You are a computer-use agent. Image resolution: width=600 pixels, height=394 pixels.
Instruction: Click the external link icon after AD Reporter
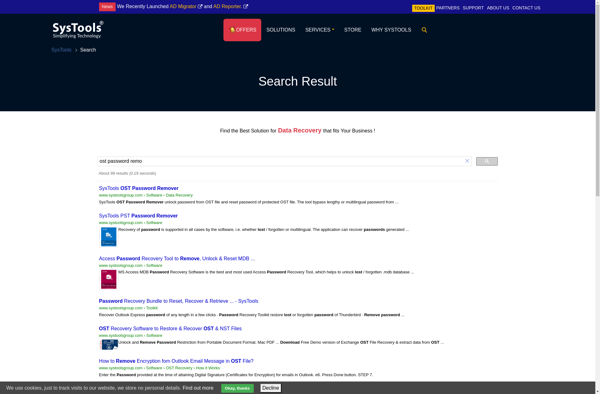pos(245,7)
